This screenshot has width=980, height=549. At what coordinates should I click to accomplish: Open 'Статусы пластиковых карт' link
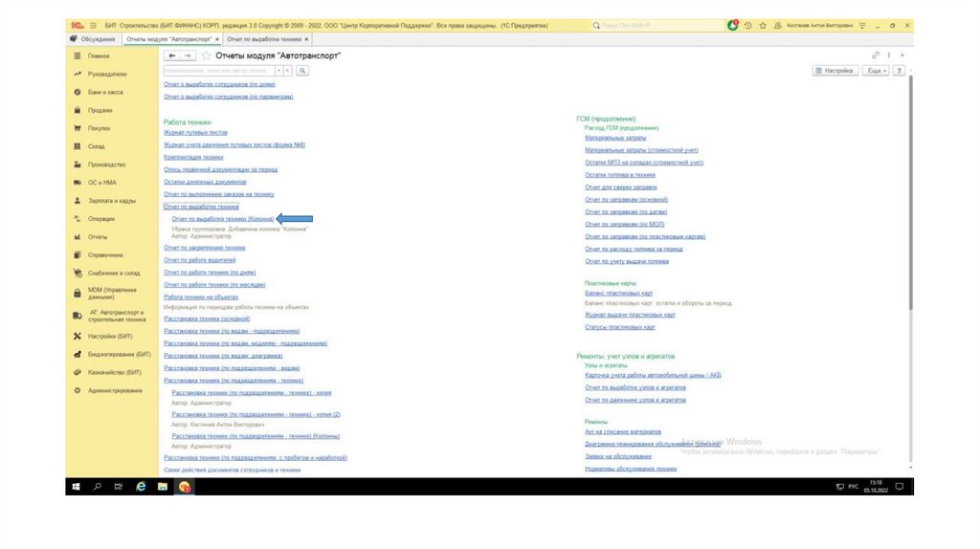(x=620, y=327)
